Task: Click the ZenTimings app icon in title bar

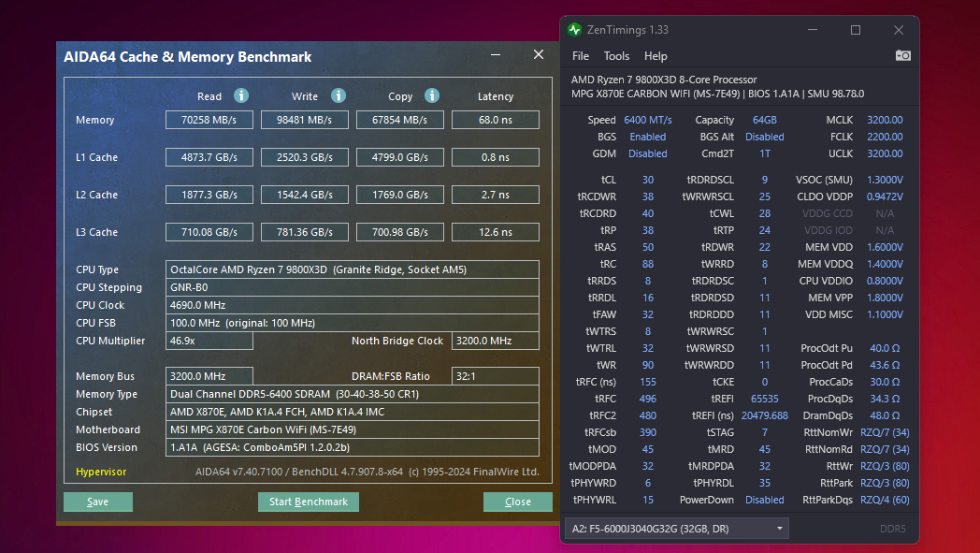Action: pos(575,30)
